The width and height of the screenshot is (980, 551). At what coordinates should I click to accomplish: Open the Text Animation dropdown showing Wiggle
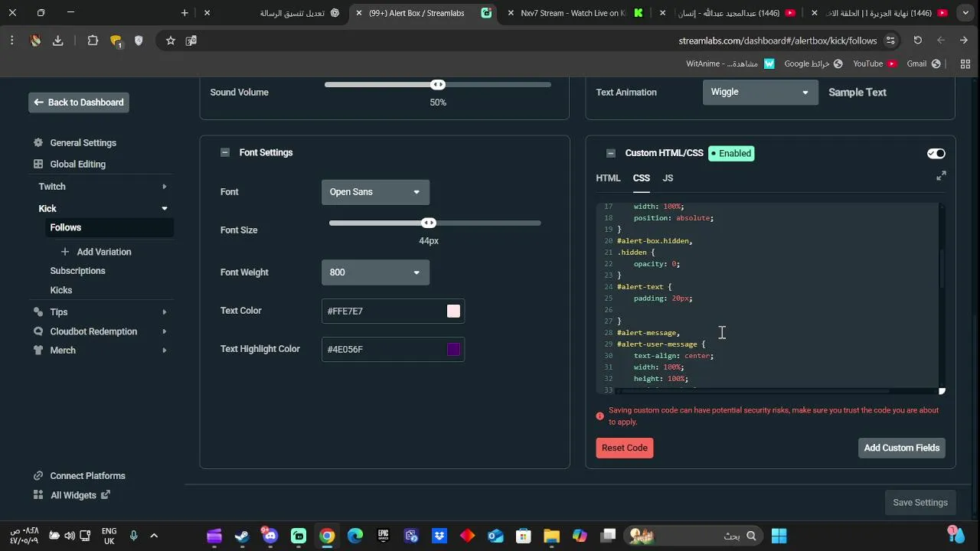(759, 92)
